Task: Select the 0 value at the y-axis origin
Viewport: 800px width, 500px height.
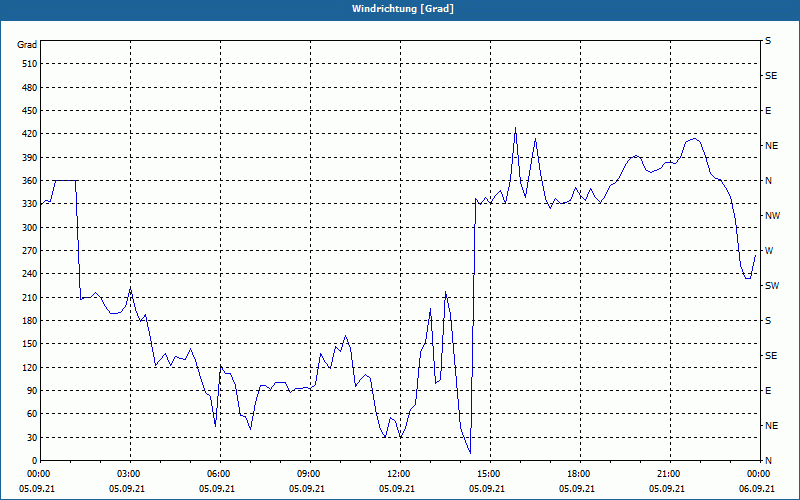Action: (x=35, y=460)
